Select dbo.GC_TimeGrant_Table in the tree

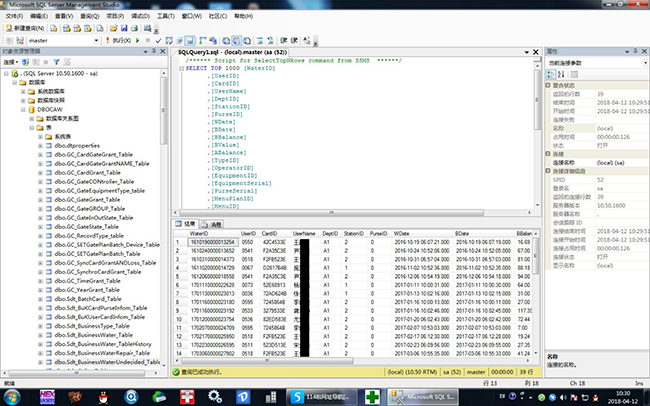[x=87, y=281]
